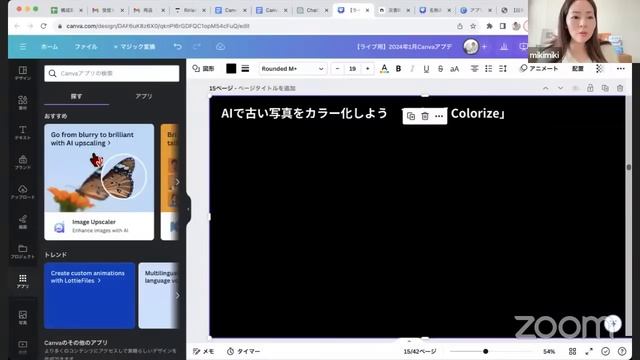Reload the browser page

pos(44,26)
